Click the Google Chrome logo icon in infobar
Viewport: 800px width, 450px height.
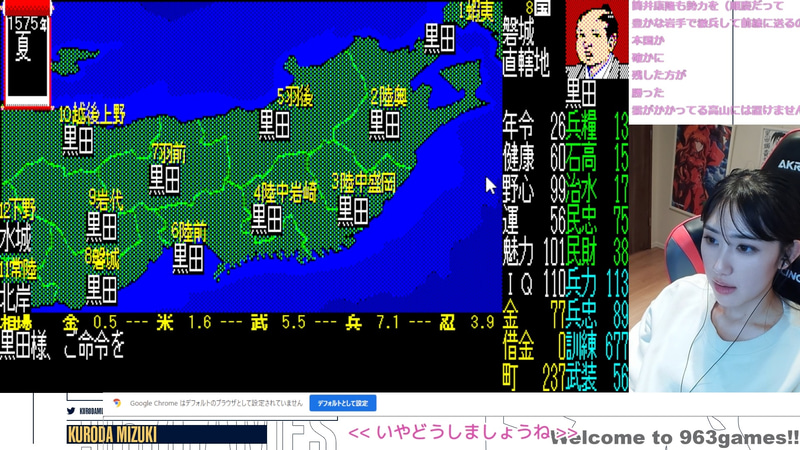pos(117,403)
